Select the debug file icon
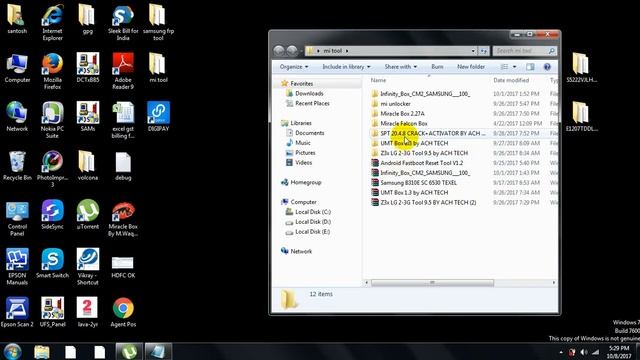640x360 pixels. click(123, 166)
